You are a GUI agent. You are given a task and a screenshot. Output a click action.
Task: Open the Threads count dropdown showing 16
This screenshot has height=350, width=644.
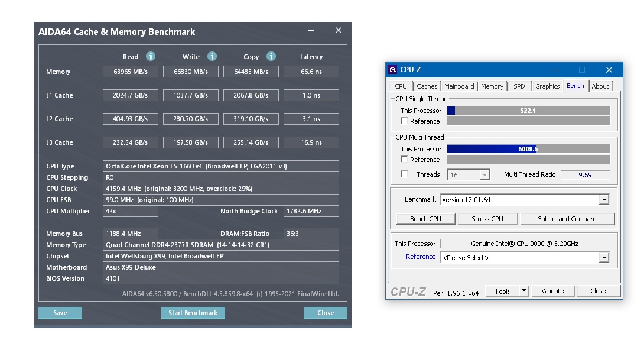pyautogui.click(x=484, y=175)
